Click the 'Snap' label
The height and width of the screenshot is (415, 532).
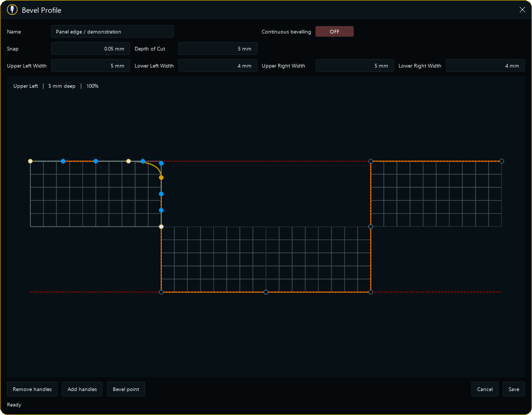coord(13,49)
